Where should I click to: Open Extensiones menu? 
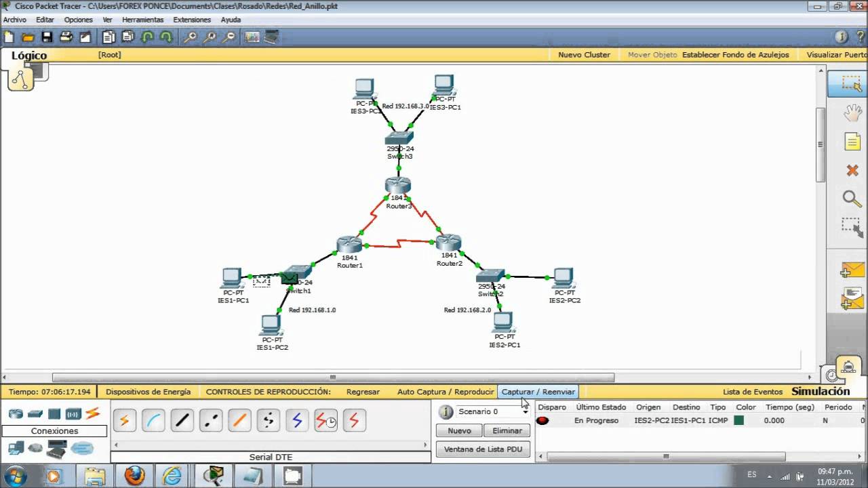[x=192, y=20]
